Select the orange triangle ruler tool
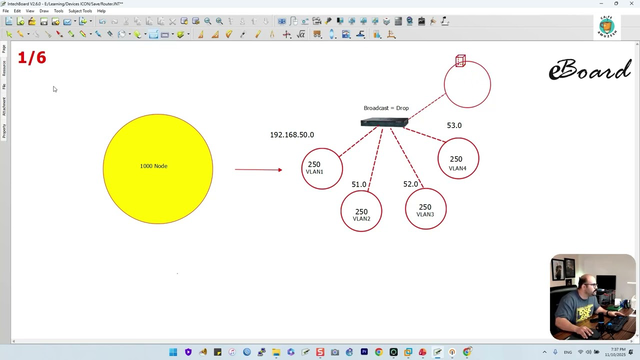640x360 pixels. click(x=200, y=35)
